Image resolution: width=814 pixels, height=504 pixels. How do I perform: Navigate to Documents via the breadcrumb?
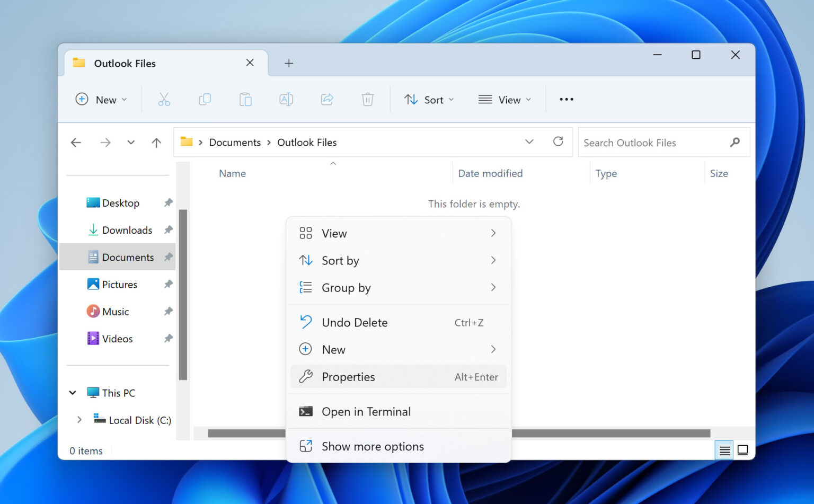click(x=235, y=142)
